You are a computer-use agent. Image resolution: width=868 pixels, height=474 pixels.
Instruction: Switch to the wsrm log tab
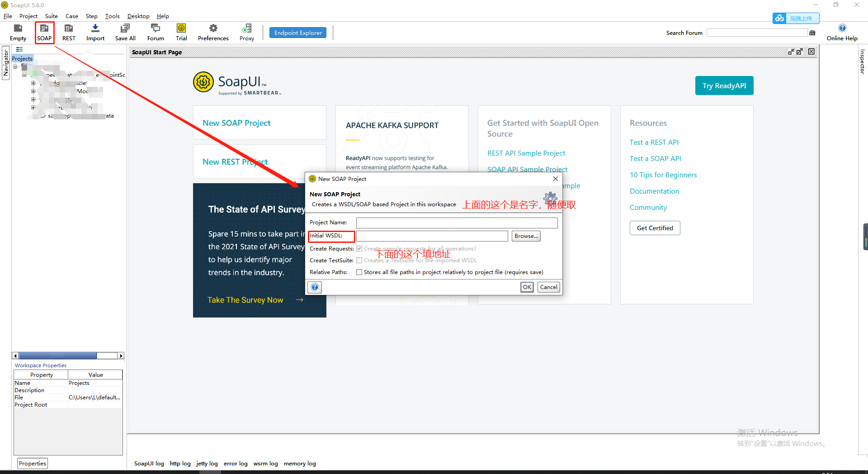pos(265,464)
